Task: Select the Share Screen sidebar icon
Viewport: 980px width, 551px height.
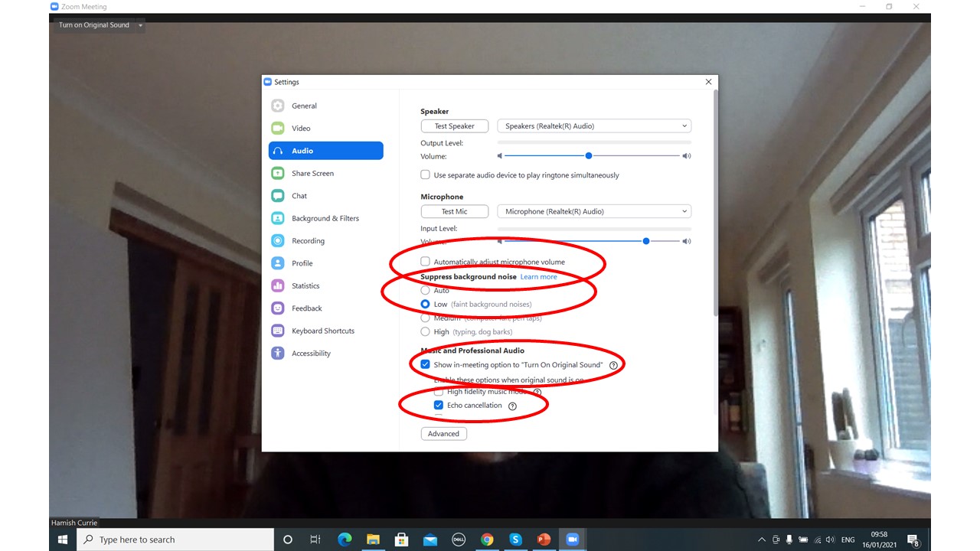Action: click(278, 173)
